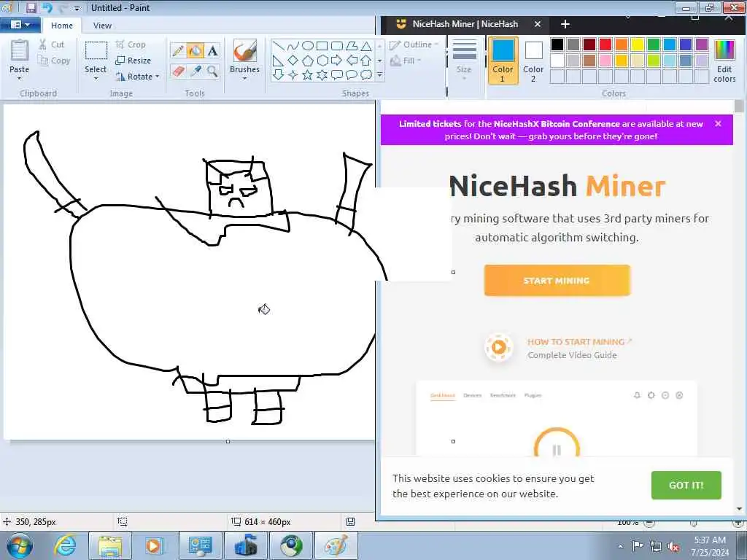Choose the Triangle shape

pos(366,46)
